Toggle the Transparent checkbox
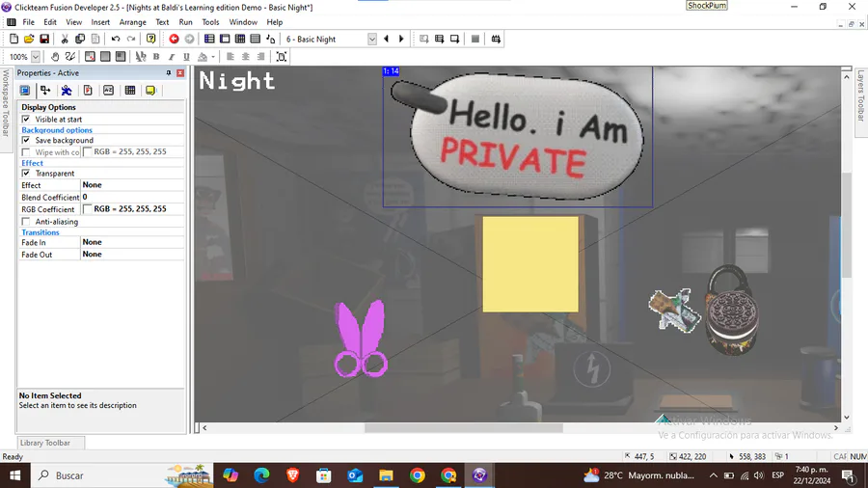 click(x=26, y=174)
